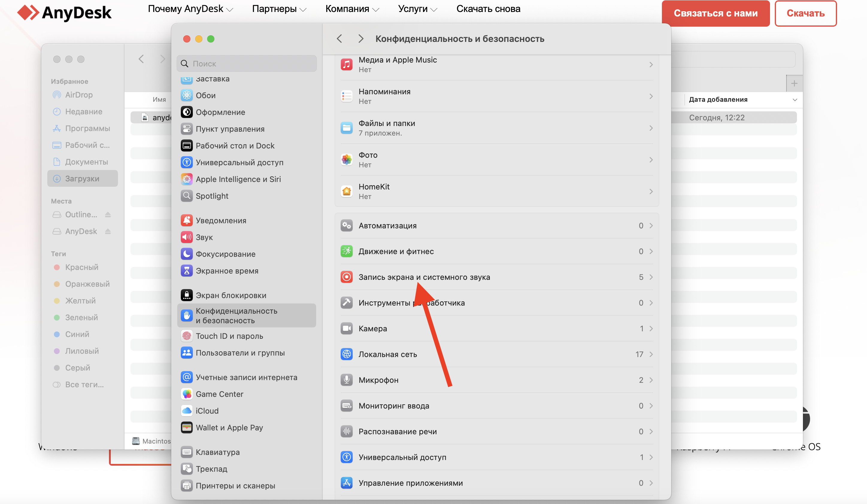Open Уведомления notifications settings
Screen dimensions: 867x504
pyautogui.click(x=246, y=221)
